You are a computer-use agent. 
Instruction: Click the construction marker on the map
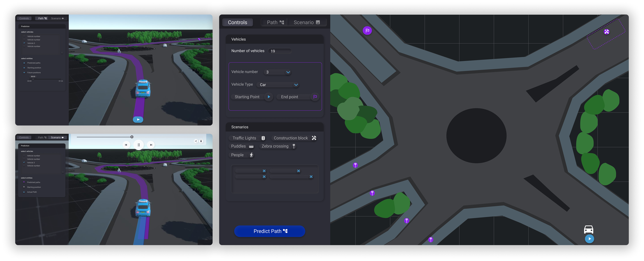(606, 32)
